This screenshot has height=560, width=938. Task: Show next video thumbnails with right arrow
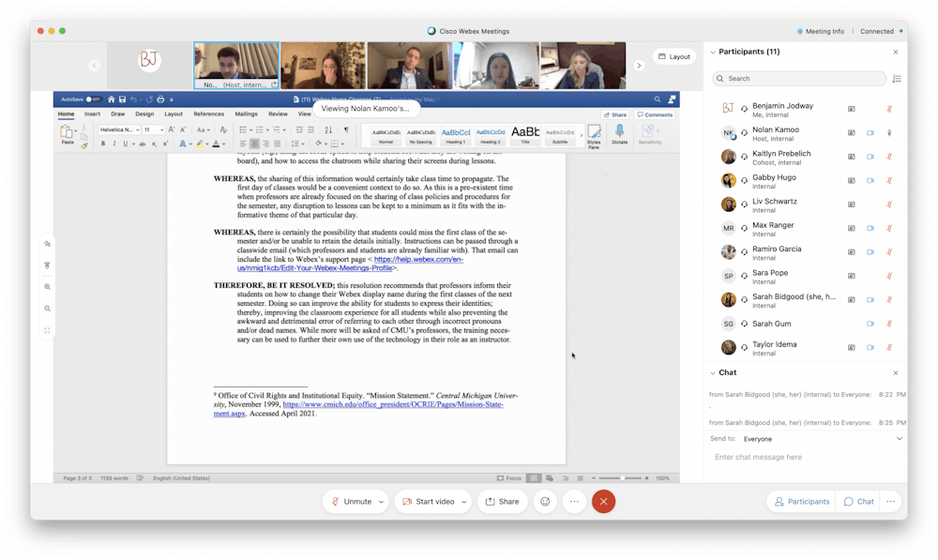(639, 66)
